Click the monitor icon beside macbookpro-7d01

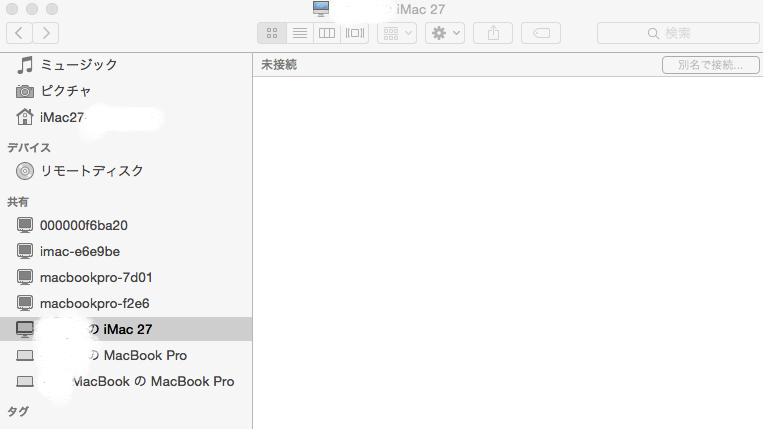[25, 277]
